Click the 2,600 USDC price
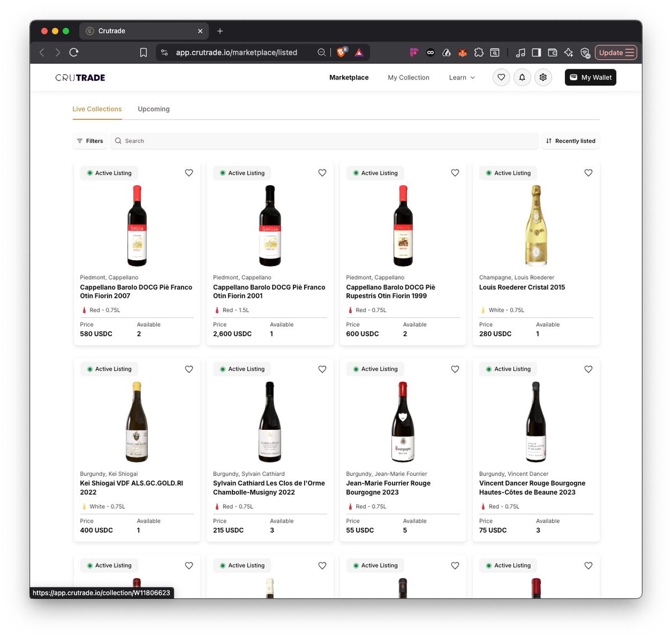 232,334
